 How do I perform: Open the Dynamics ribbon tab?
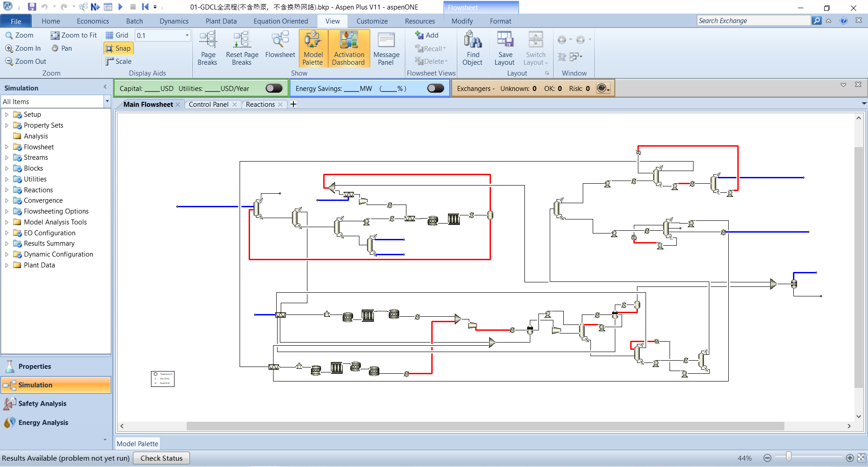(x=174, y=21)
